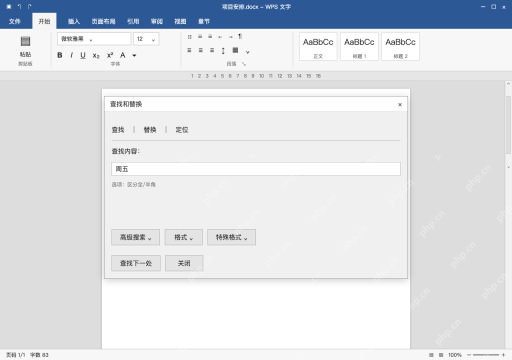Click the redo icon in title bar
This screenshot has width=512, height=360.
coord(30,7)
